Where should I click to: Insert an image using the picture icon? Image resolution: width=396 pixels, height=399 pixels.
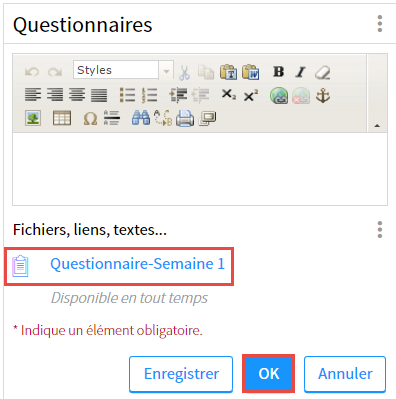[33, 118]
